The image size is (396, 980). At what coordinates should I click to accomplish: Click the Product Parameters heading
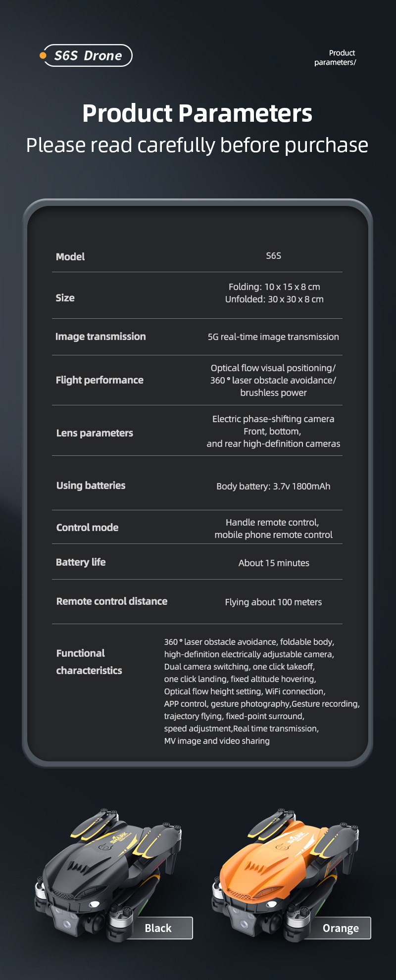click(x=198, y=113)
